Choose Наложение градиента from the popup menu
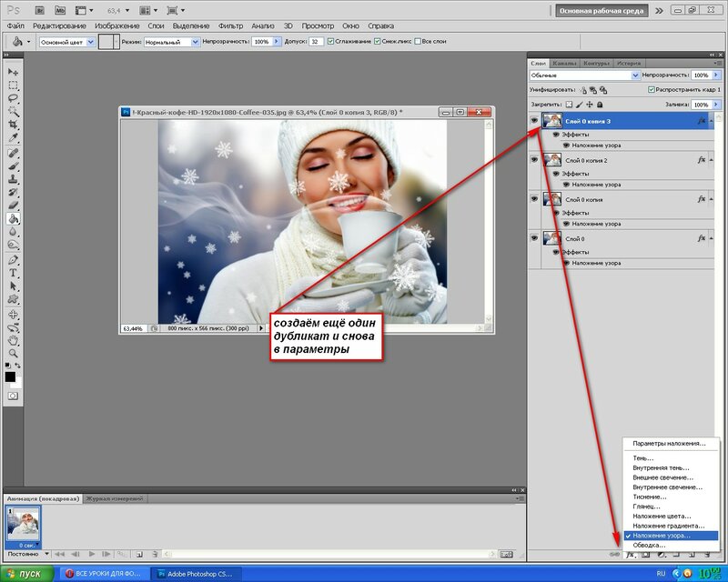 click(x=669, y=526)
